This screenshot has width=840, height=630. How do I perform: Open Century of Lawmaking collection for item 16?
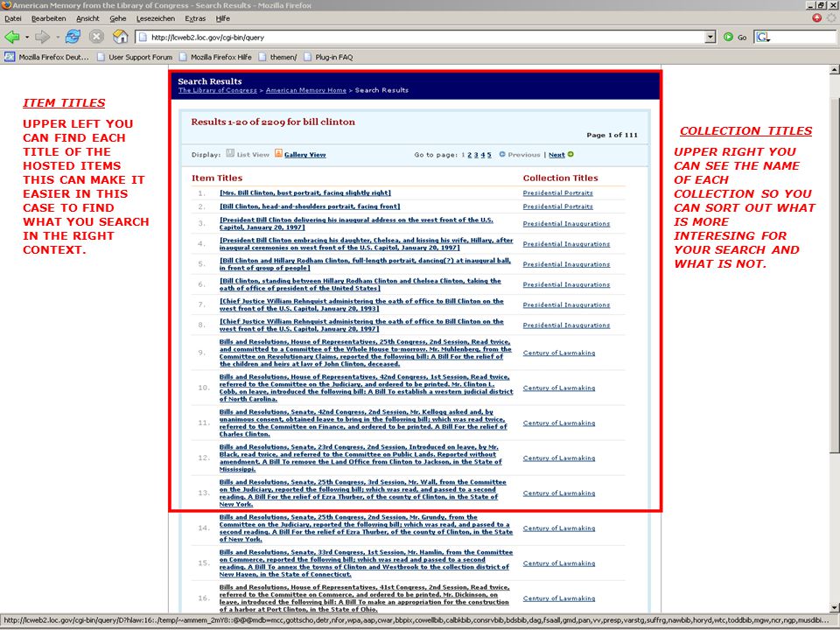tap(559, 598)
